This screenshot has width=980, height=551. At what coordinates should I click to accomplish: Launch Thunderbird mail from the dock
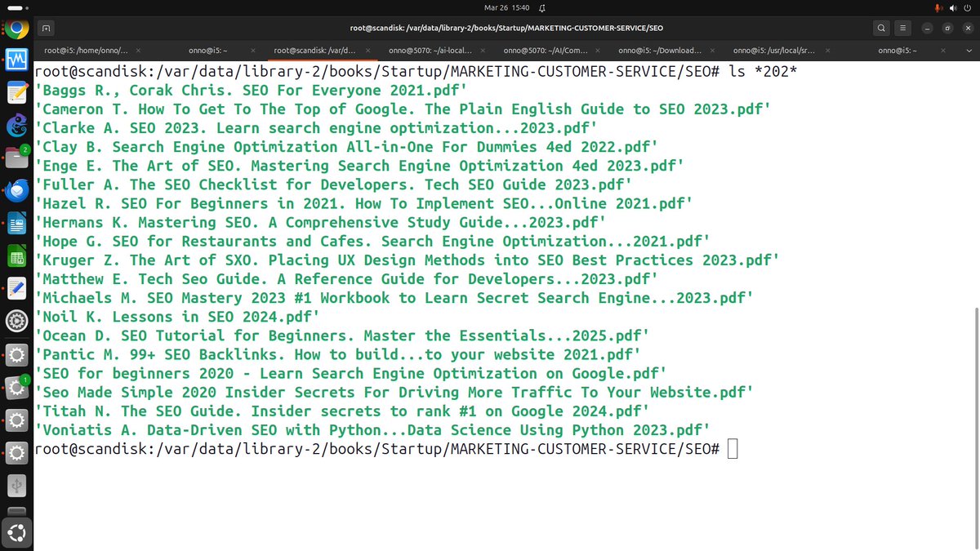(16, 190)
